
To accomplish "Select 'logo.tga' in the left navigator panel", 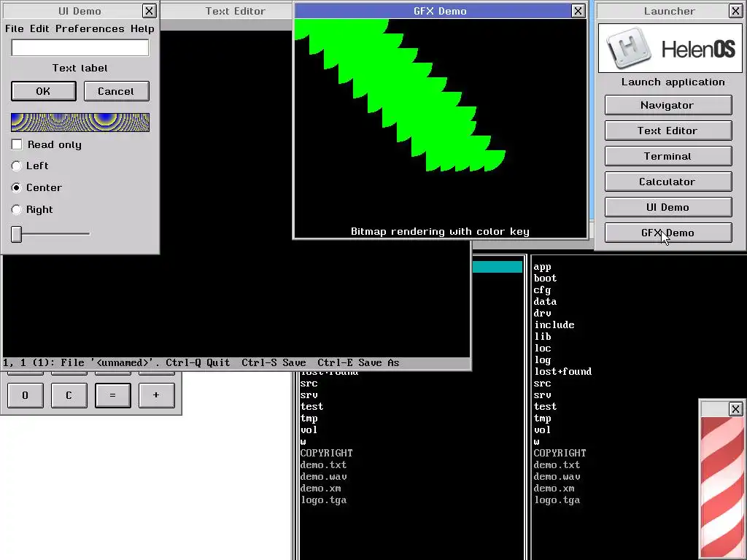I will point(323,500).
